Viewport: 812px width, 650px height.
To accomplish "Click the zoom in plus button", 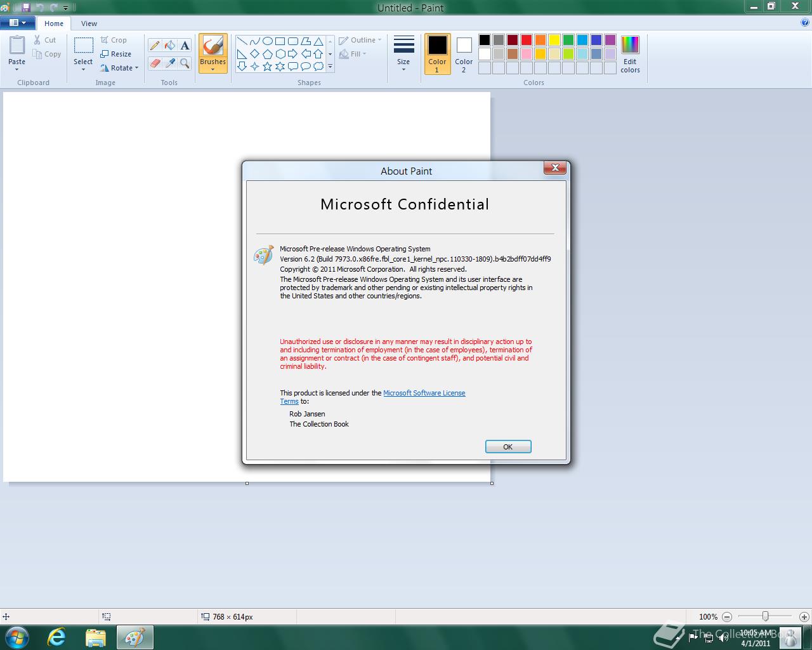I will 804,616.
